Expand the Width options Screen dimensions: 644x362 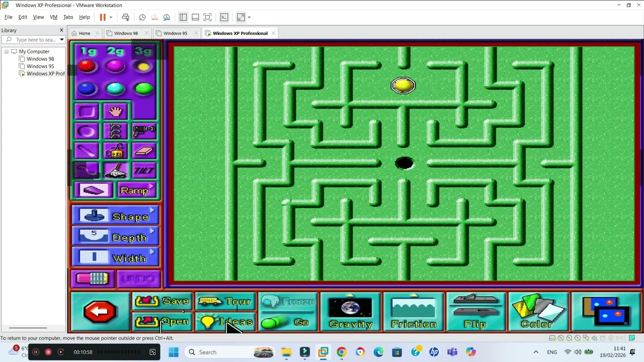(x=116, y=257)
